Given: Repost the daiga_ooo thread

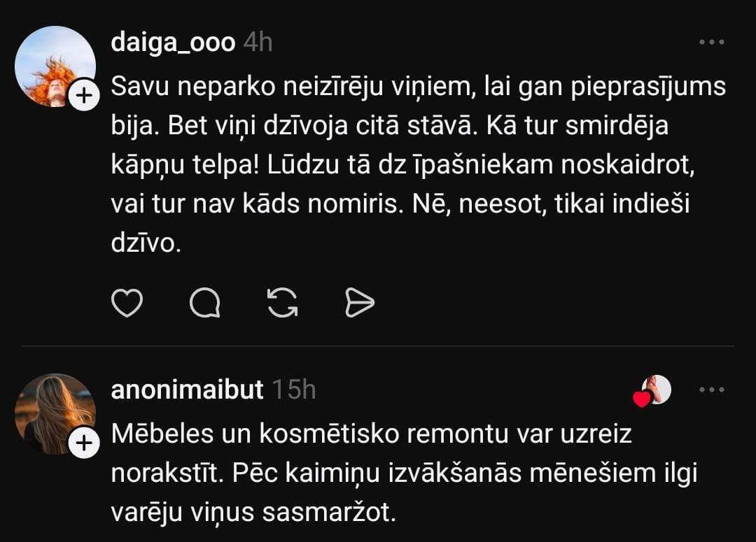Looking at the screenshot, I should click(x=283, y=302).
